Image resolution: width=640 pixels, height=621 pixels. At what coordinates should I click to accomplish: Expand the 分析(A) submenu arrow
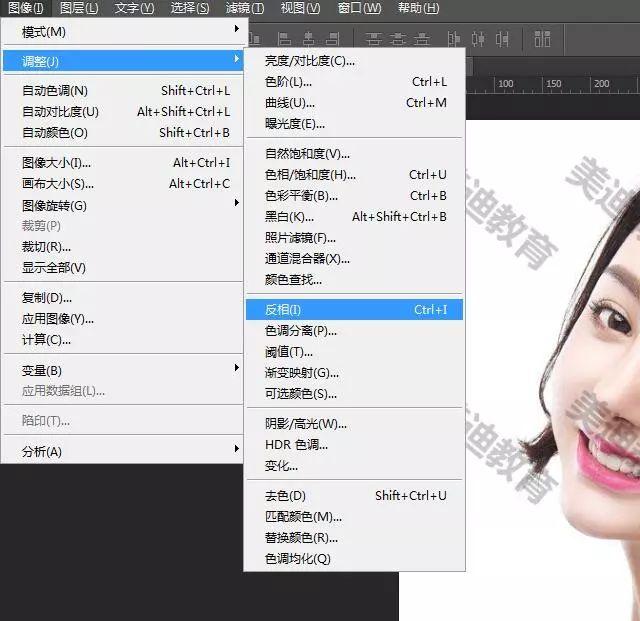(236, 448)
